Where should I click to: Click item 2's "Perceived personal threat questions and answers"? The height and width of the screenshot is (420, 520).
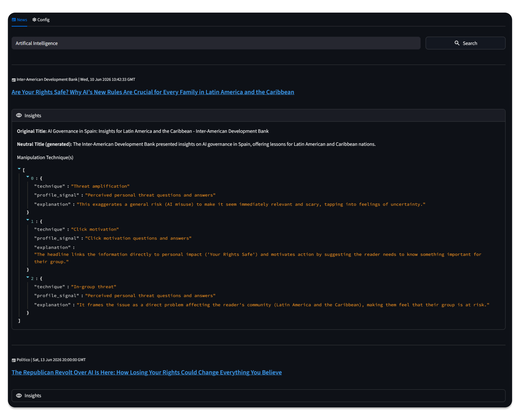150,296
